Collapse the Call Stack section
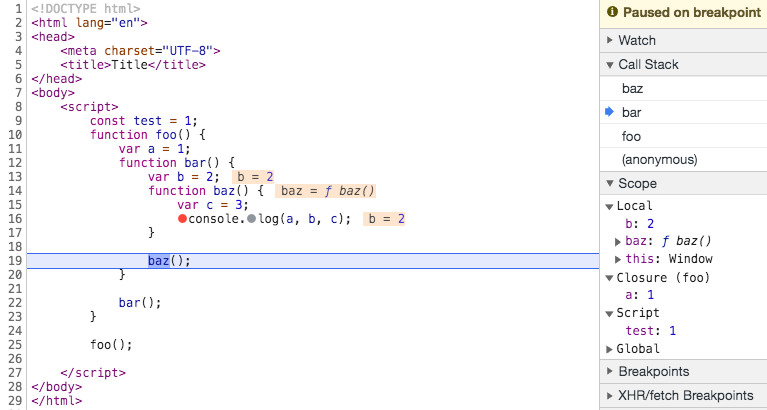The height and width of the screenshot is (410, 767). (x=609, y=64)
